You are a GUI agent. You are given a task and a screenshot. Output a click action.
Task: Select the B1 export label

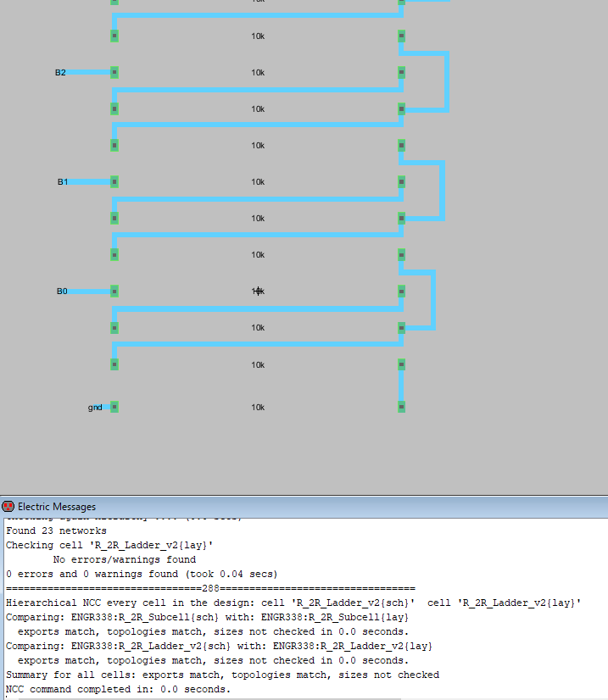(63, 182)
